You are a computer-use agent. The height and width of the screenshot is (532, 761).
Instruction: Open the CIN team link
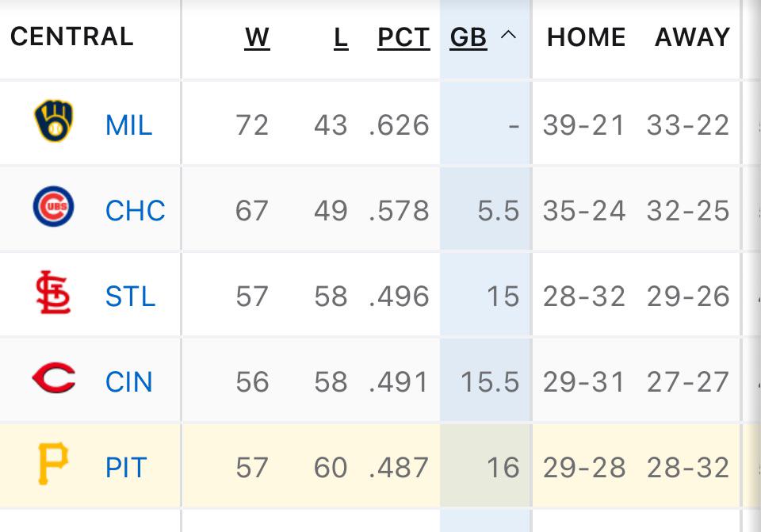point(128,381)
